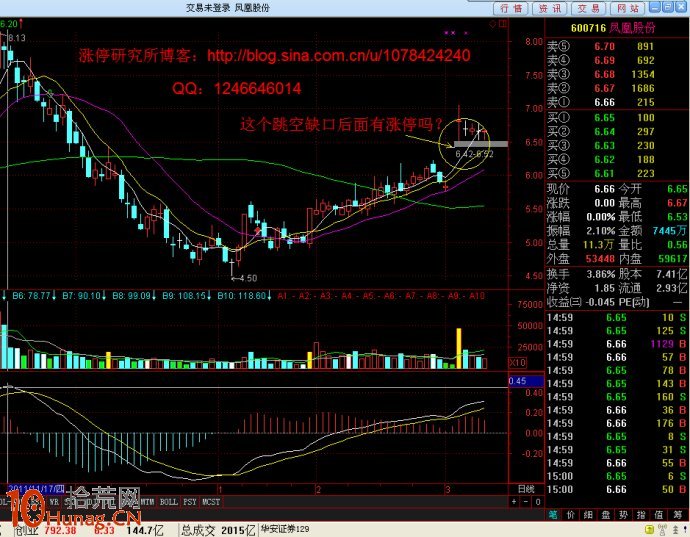
Task: Click 流通 float shares 2.93亿
Action: click(672, 288)
